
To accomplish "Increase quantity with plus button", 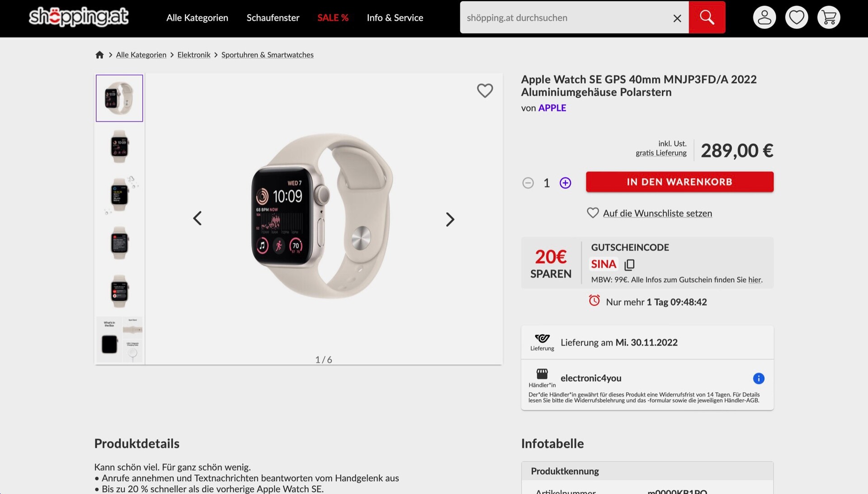I will tap(565, 183).
